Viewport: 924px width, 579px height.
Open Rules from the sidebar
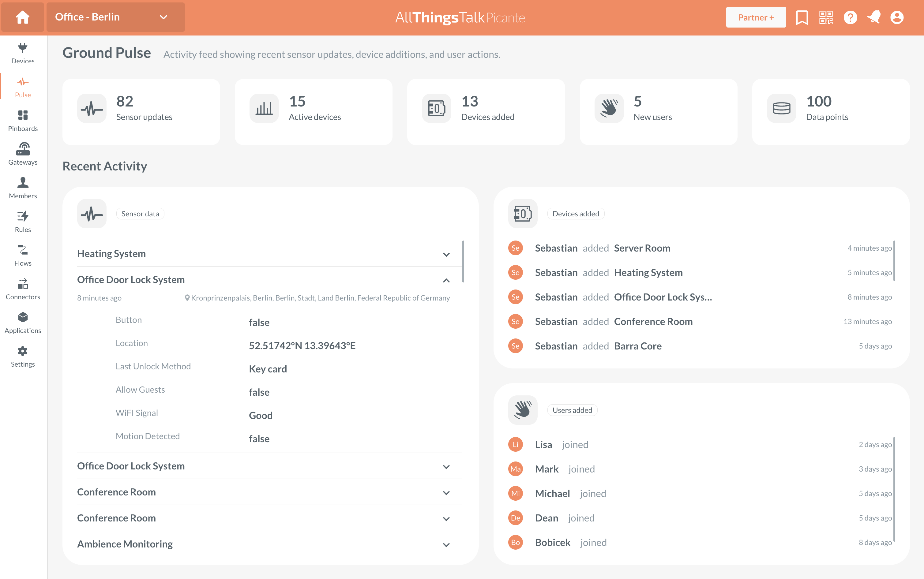pyautogui.click(x=23, y=221)
